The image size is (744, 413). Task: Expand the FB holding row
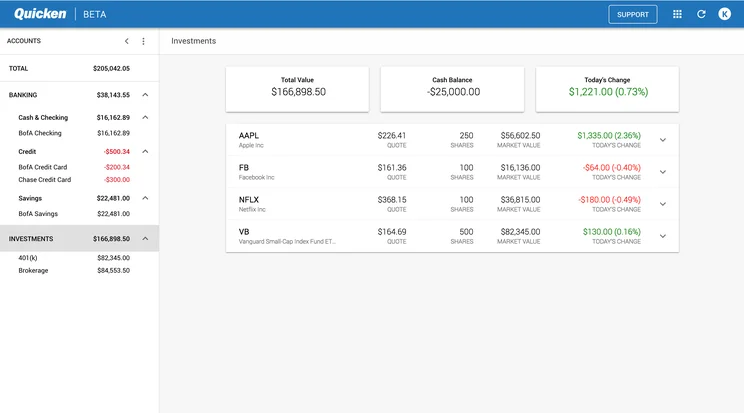pos(663,172)
